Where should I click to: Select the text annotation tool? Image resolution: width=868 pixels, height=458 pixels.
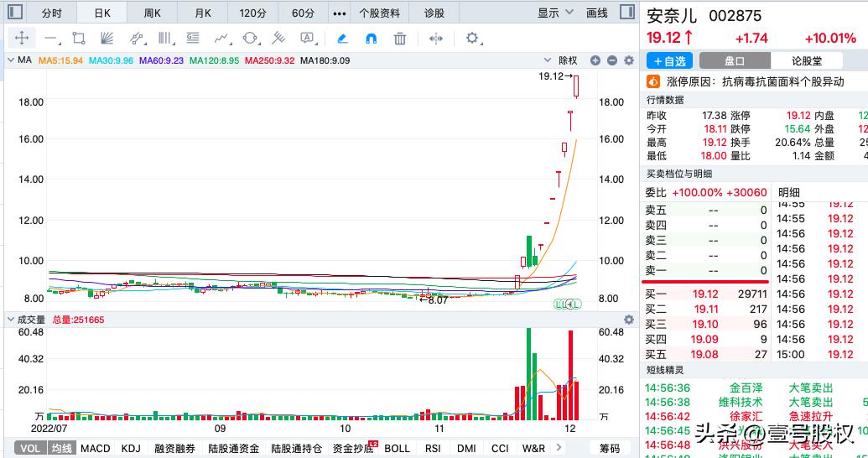click(x=307, y=38)
